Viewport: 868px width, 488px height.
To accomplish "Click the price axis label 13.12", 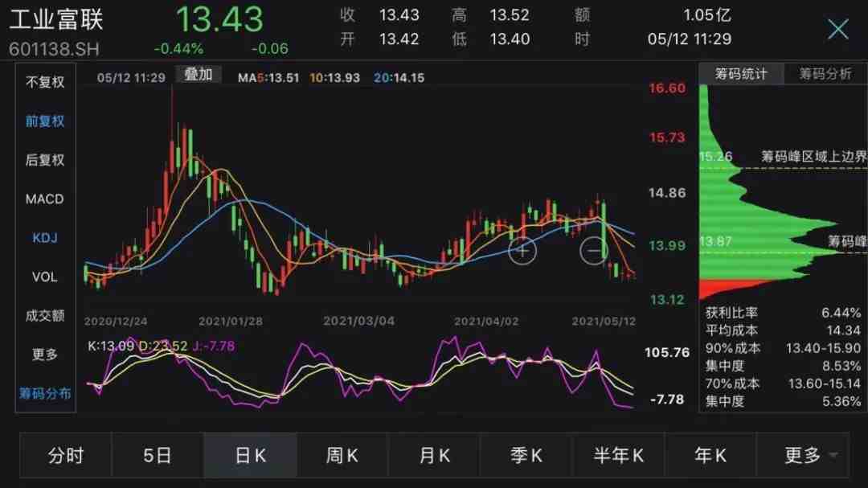I will tap(667, 300).
